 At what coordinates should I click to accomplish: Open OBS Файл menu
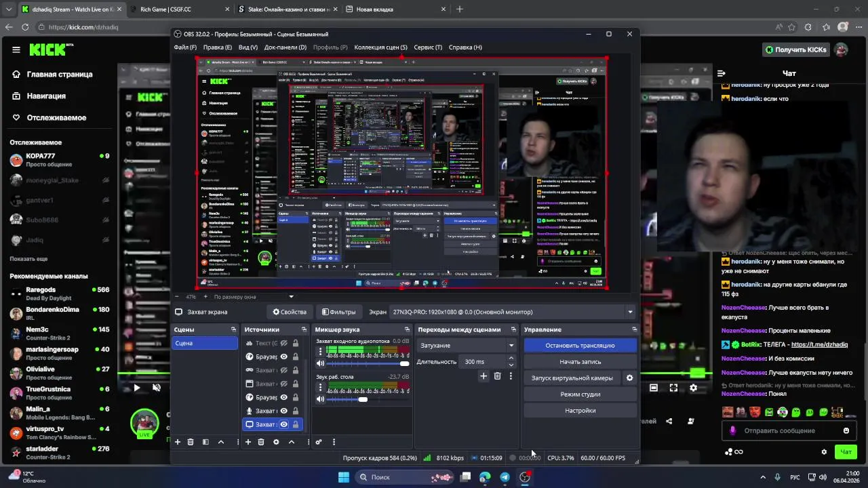click(185, 47)
